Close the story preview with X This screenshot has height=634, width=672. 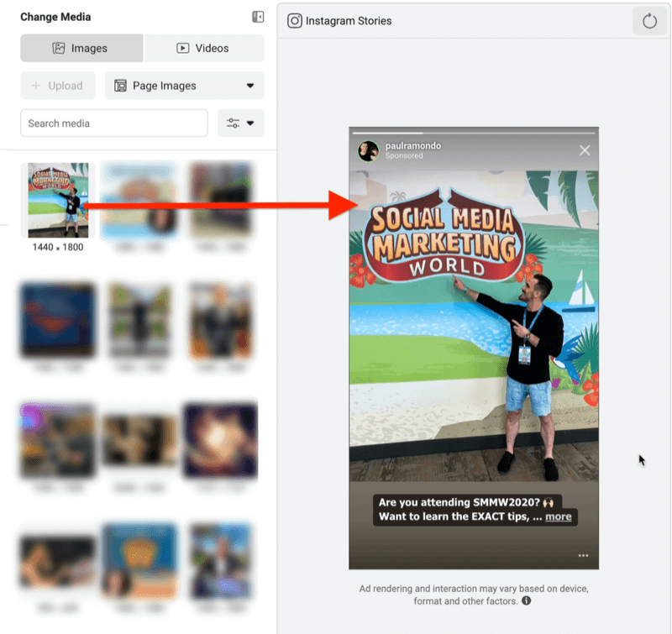[x=585, y=150]
